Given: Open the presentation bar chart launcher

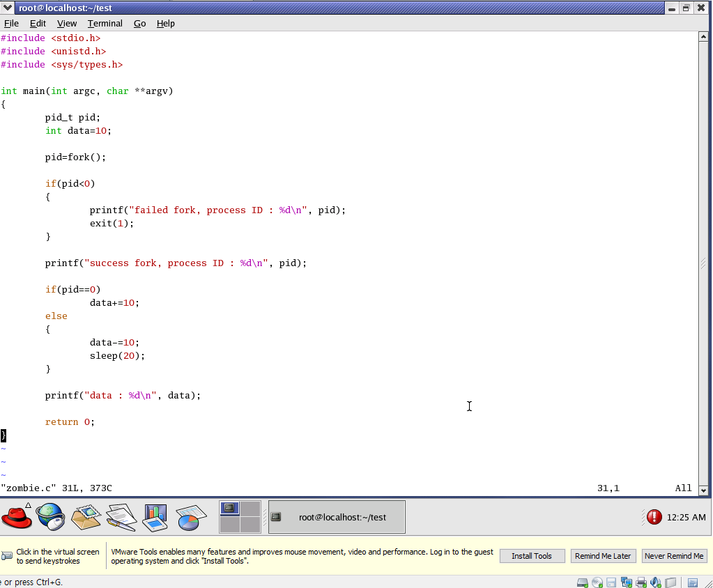Looking at the screenshot, I should 155,517.
